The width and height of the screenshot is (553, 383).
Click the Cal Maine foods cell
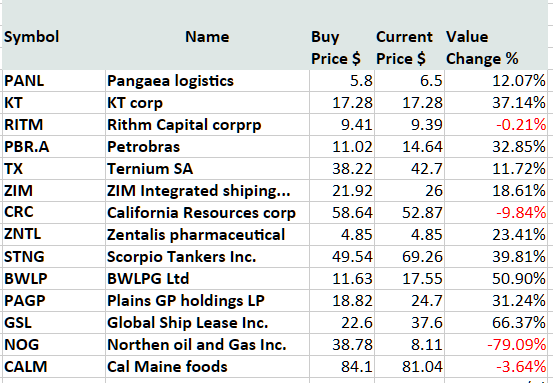(x=207, y=367)
